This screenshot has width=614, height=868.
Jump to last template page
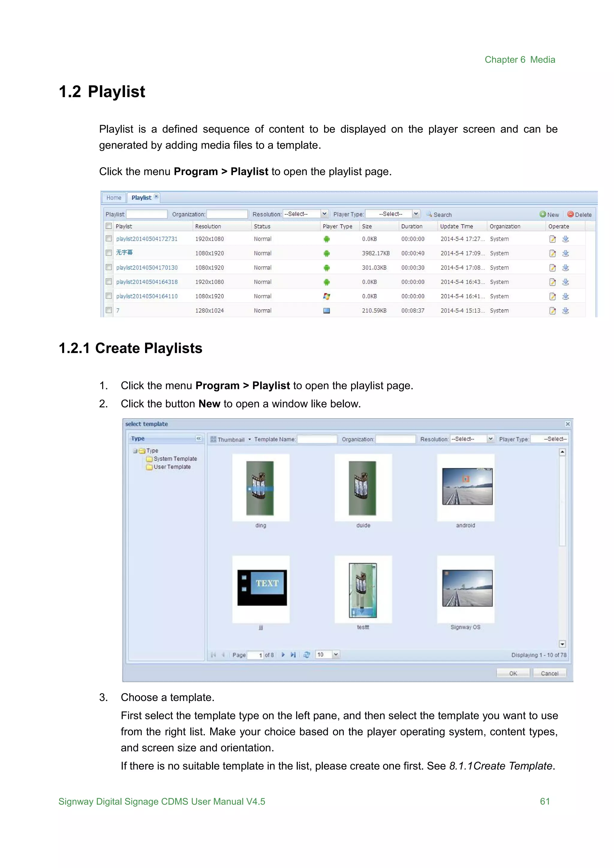(293, 655)
